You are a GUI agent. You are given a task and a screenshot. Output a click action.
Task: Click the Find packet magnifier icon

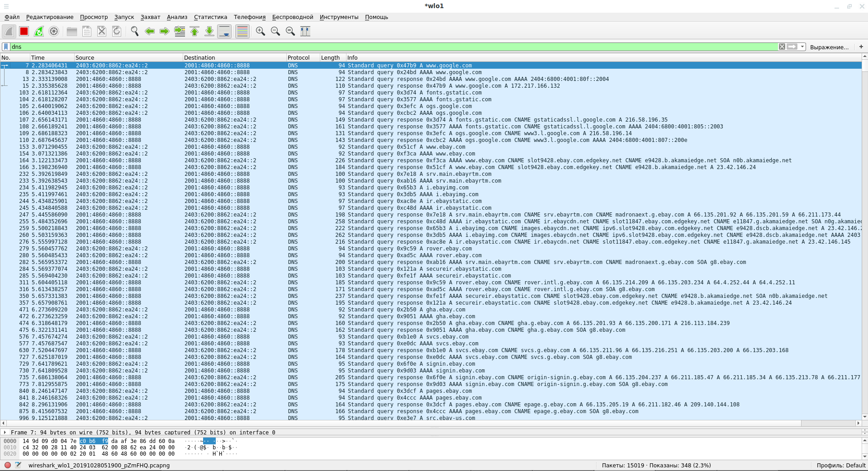(134, 31)
